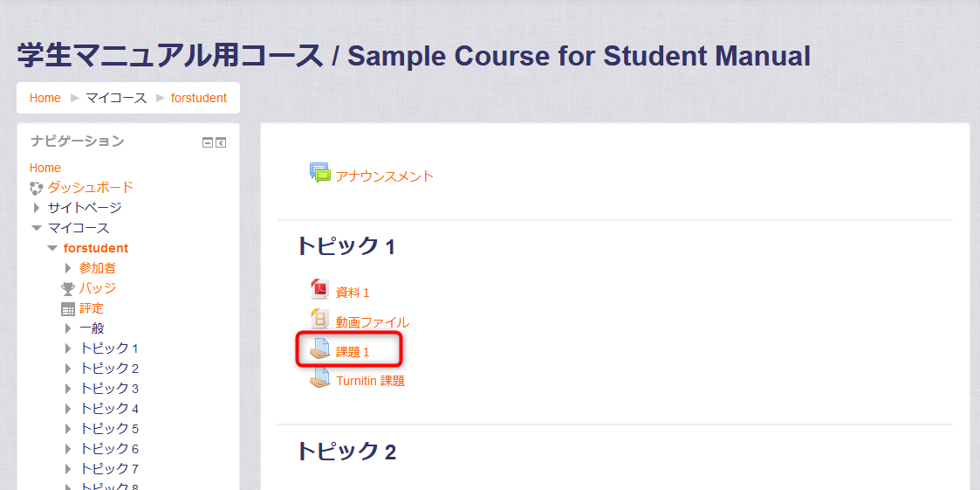
Task: Click the assignment icon for 課題 1
Action: (319, 350)
